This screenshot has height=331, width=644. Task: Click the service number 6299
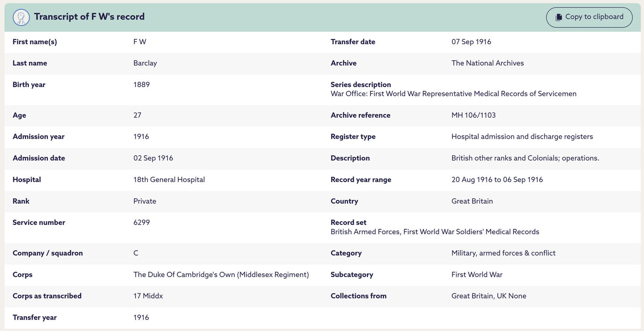(141, 223)
